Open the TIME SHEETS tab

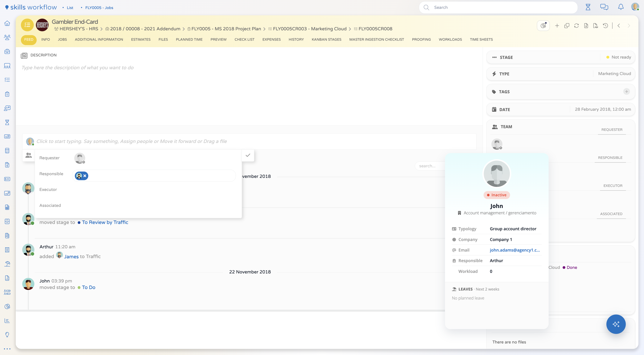coord(481,40)
